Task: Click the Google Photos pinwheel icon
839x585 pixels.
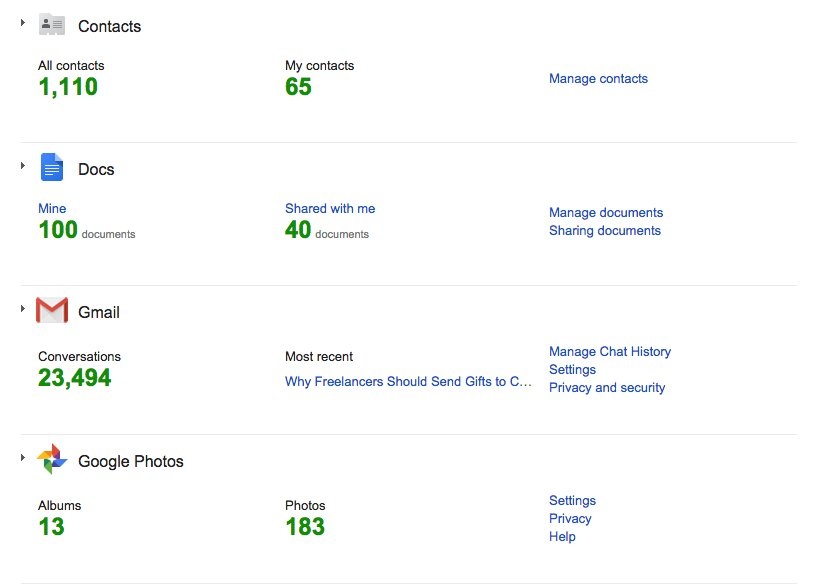Action: click(52, 460)
